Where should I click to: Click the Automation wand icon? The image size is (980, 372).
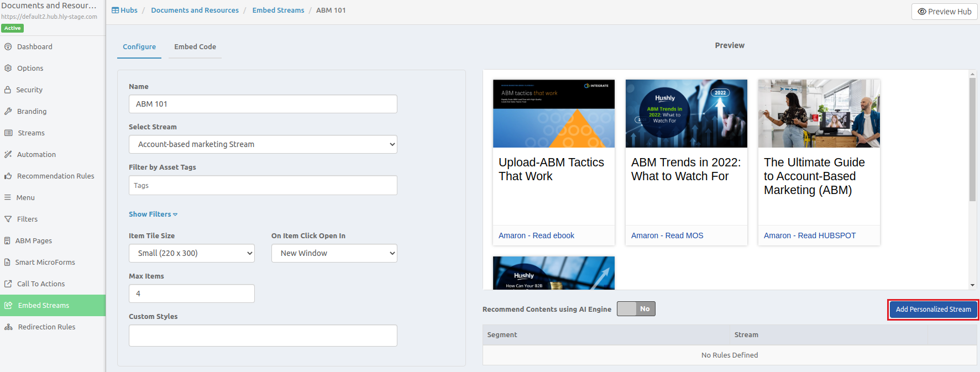pos(8,155)
